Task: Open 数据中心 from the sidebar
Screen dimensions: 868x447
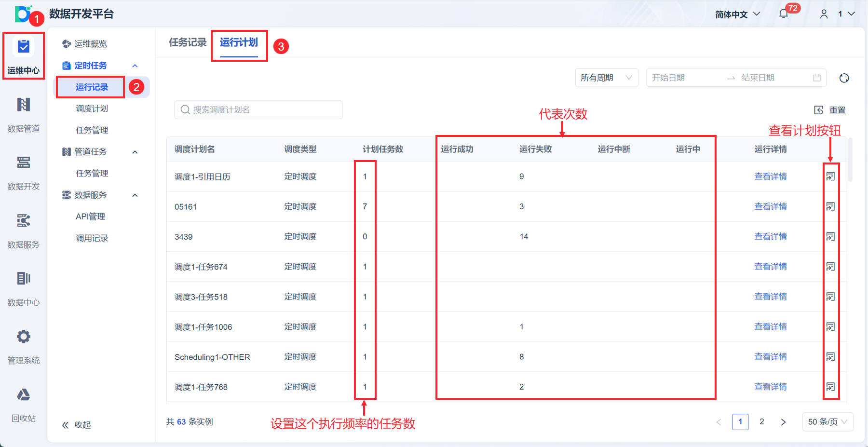Action: point(23,288)
